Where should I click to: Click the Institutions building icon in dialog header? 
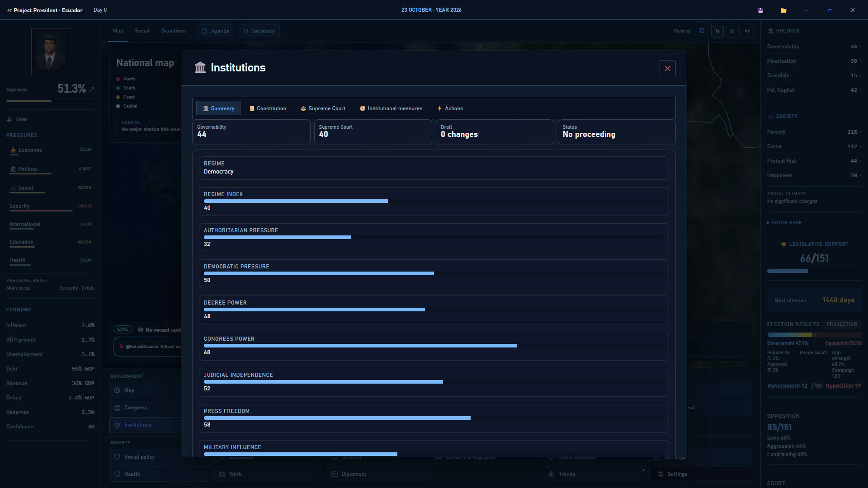point(200,68)
